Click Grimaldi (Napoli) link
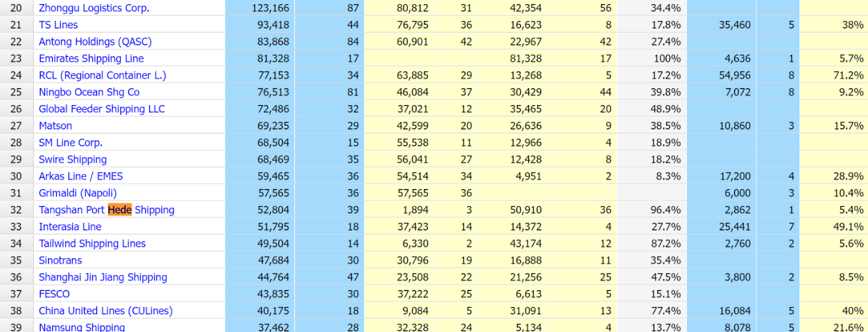The width and height of the screenshot is (868, 332). [77, 193]
